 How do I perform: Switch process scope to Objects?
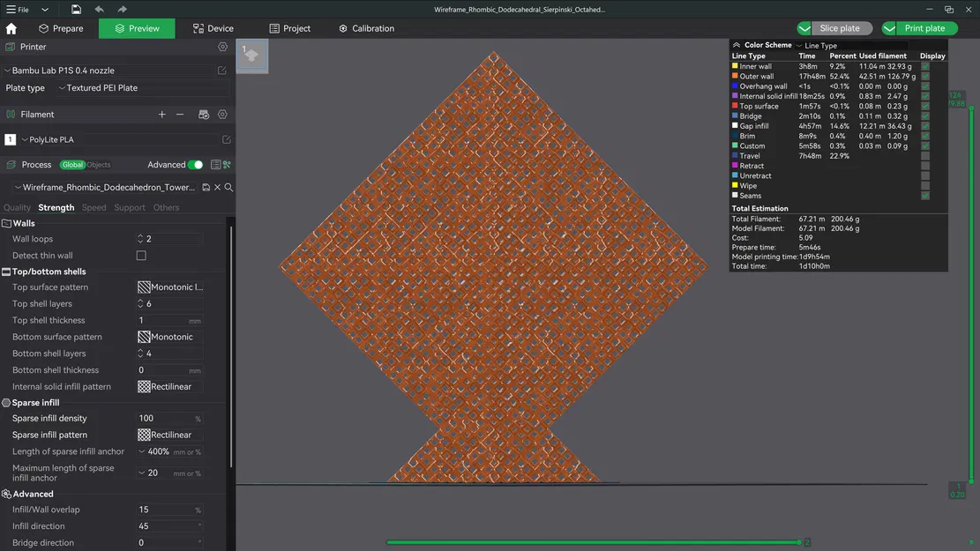pyautogui.click(x=99, y=165)
